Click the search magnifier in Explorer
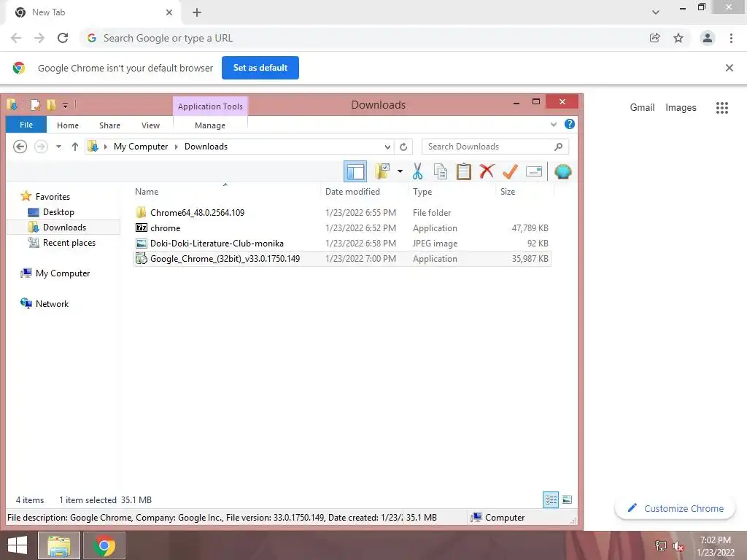 click(x=558, y=147)
